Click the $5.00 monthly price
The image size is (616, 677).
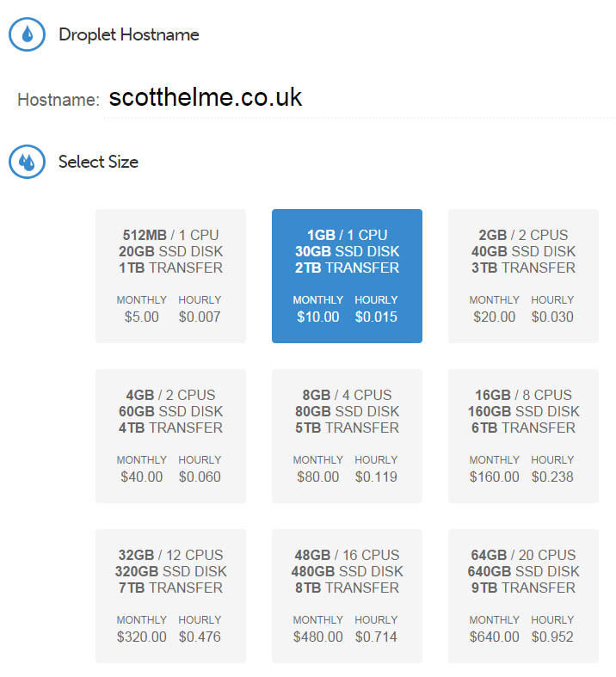click(x=142, y=317)
